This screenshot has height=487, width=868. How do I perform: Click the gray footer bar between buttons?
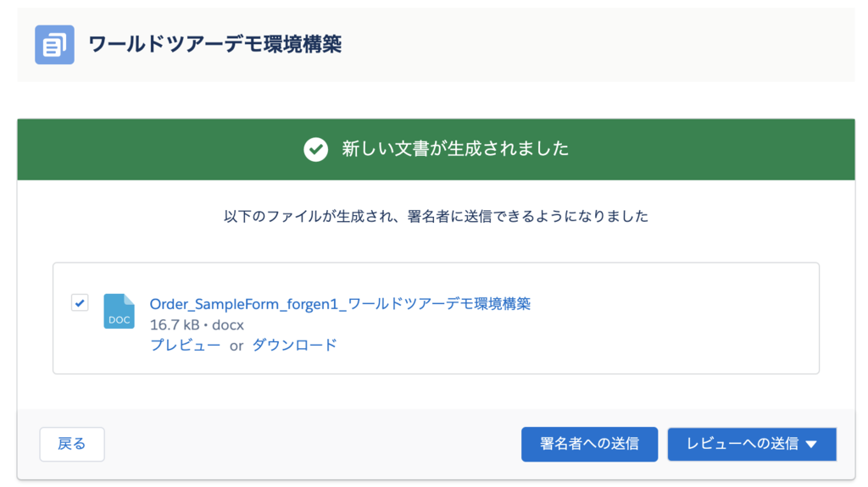coord(310,444)
